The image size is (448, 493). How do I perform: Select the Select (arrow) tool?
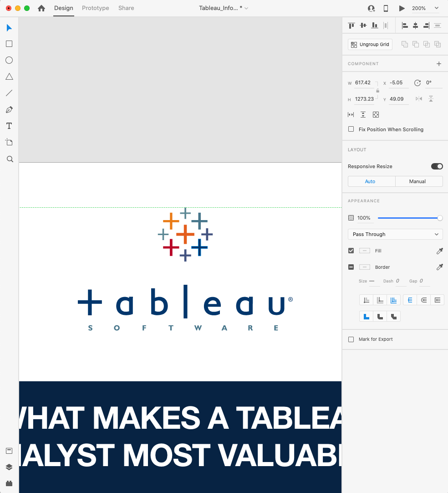[9, 28]
